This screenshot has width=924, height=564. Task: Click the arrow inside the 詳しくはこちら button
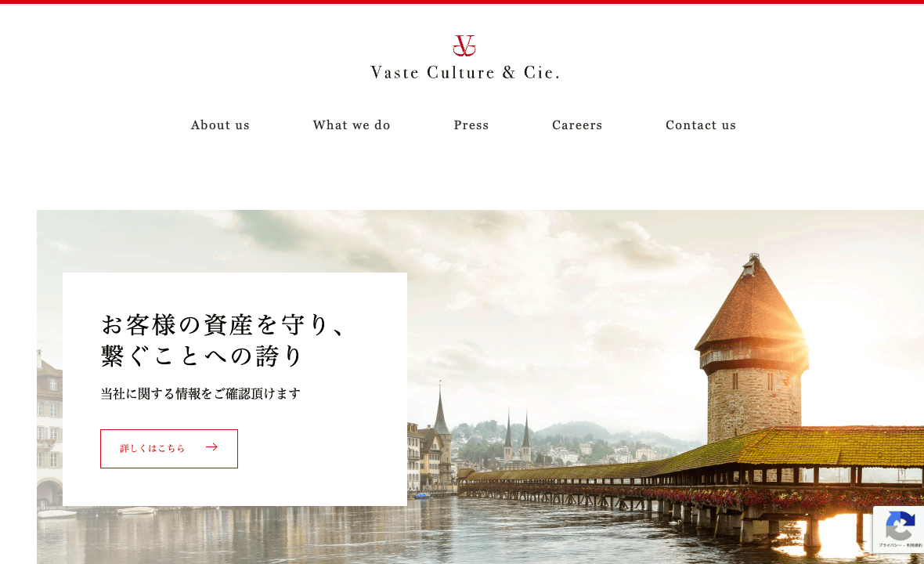[x=211, y=447]
